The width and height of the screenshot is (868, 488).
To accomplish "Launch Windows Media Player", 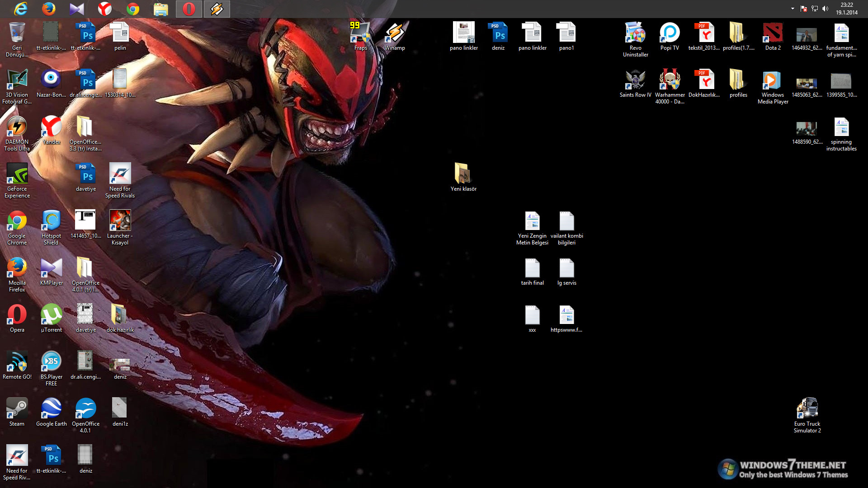I will coord(773,87).
